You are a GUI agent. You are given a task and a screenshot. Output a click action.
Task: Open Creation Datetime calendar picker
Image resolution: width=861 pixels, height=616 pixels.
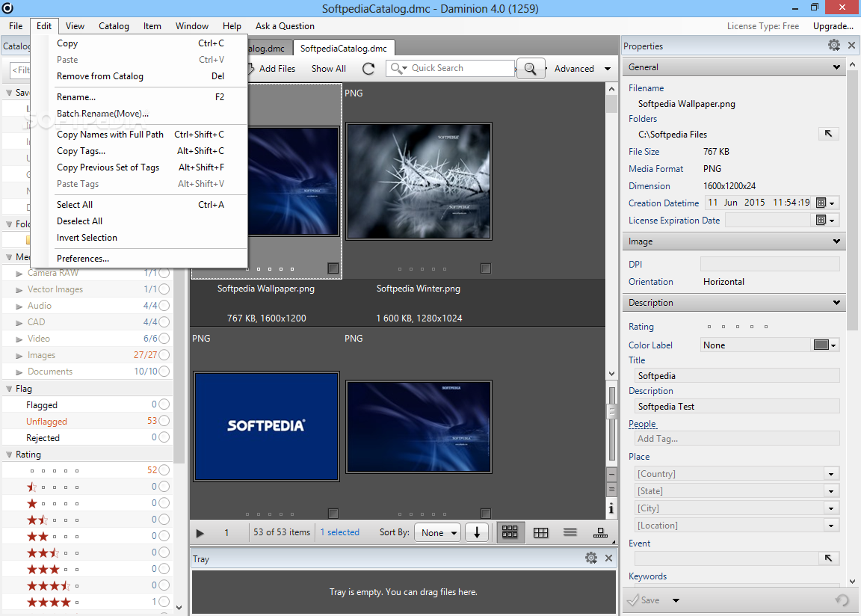pyautogui.click(x=825, y=203)
